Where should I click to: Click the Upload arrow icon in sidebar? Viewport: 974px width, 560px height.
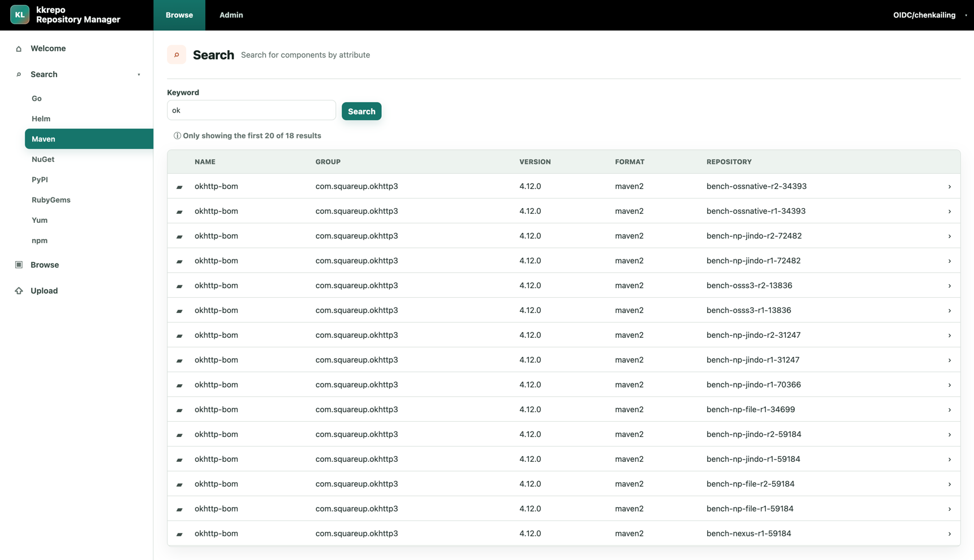(x=19, y=290)
